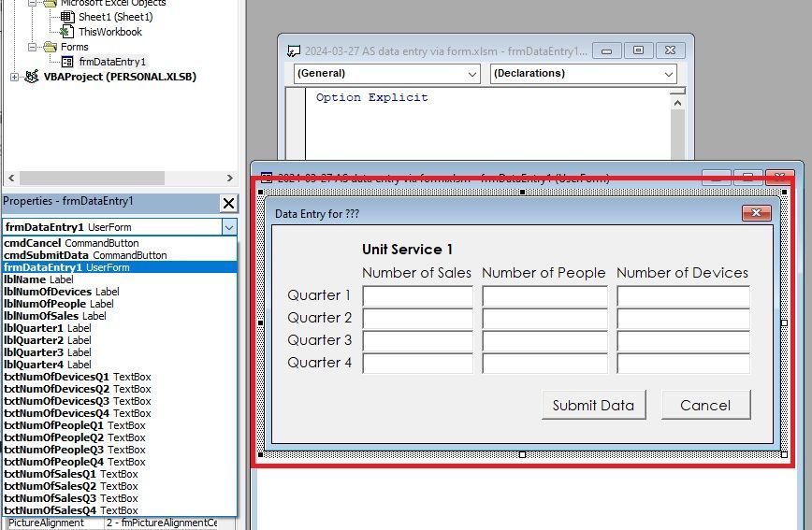Click the Data Entry for ??? form caption
Viewport: 812px width, 530px height.
coord(317,214)
